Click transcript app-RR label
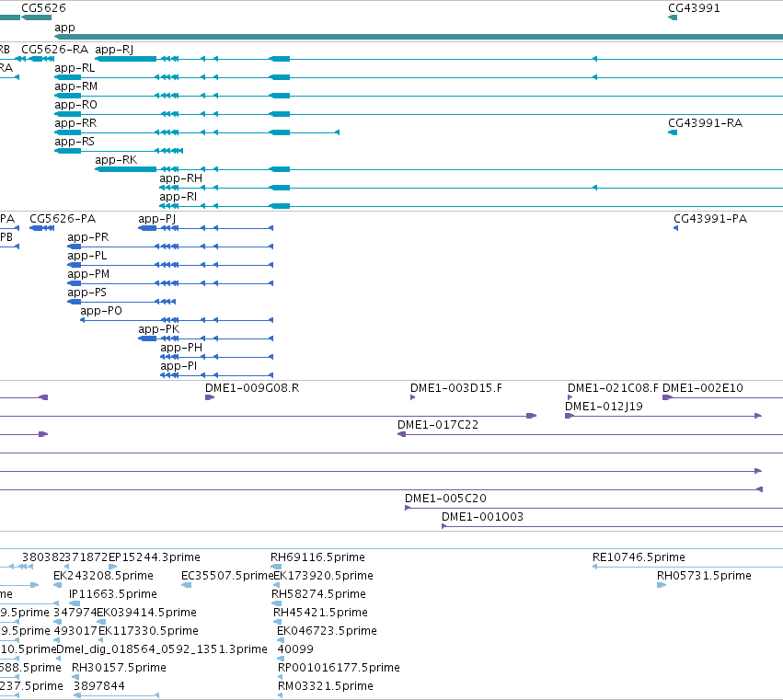Screen dimensions: 783x700 click(x=75, y=123)
